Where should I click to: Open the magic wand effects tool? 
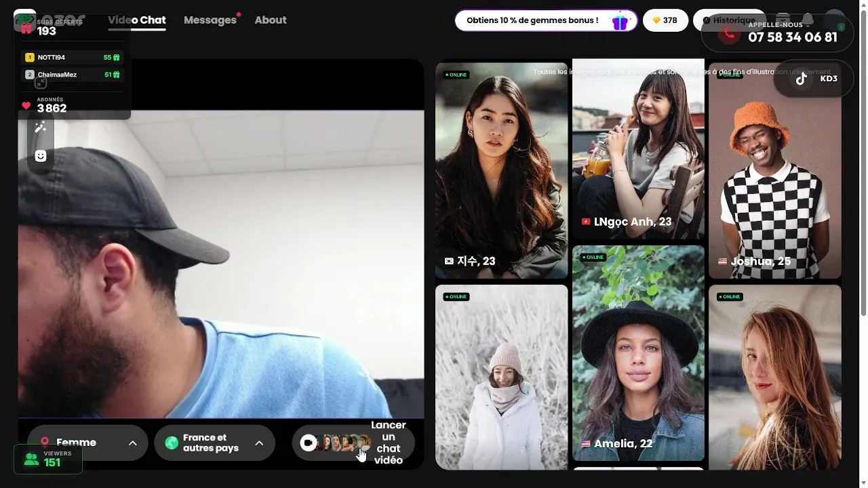pos(41,127)
